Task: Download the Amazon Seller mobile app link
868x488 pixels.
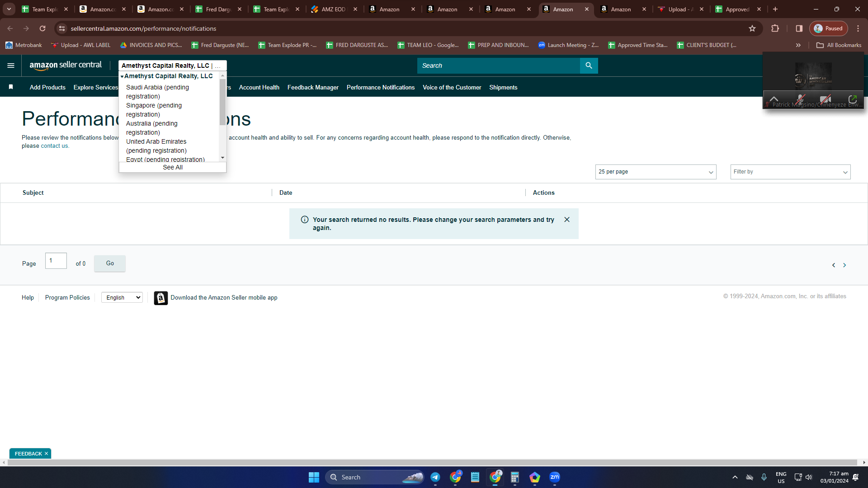Action: pos(224,297)
